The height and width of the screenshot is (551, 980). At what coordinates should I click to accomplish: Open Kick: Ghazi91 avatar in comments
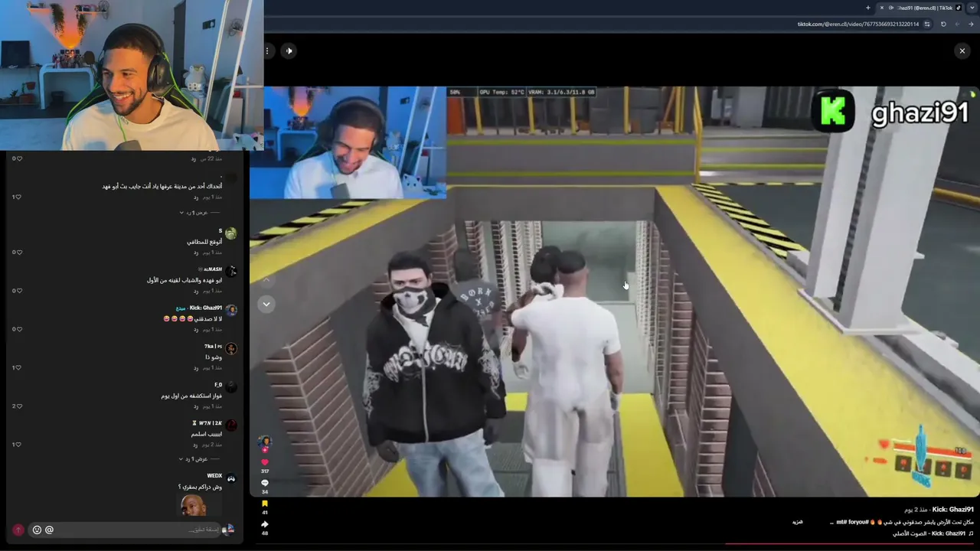pos(231,311)
